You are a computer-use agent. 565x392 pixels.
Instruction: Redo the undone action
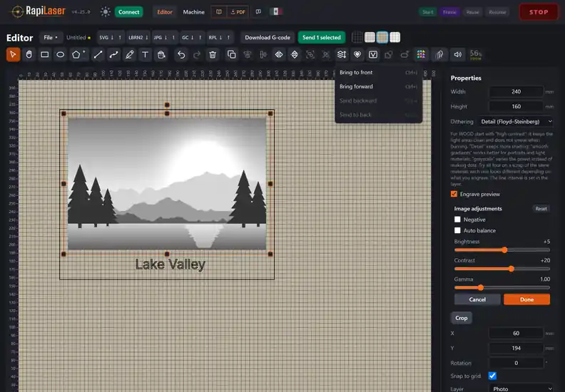point(197,55)
